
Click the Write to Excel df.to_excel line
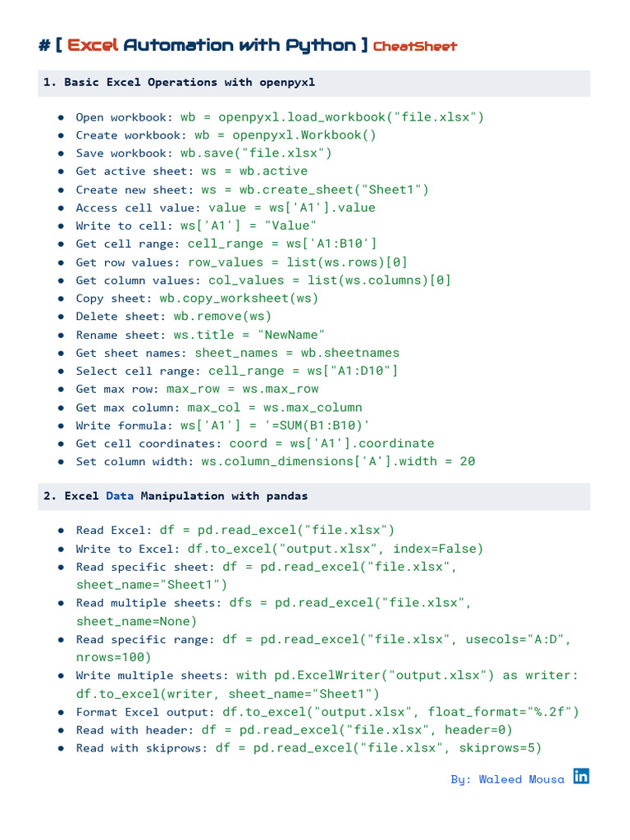coord(279,549)
